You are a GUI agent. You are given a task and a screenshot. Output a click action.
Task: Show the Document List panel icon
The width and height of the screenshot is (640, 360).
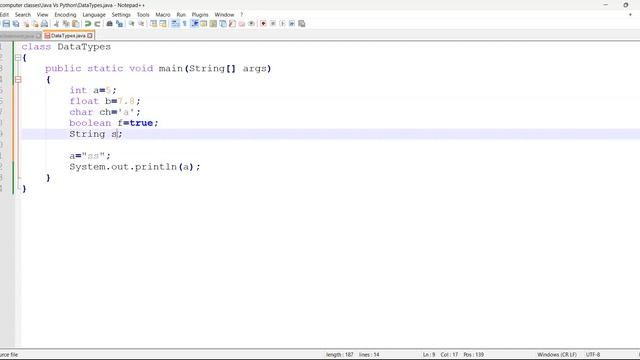pyautogui.click(x=223, y=24)
